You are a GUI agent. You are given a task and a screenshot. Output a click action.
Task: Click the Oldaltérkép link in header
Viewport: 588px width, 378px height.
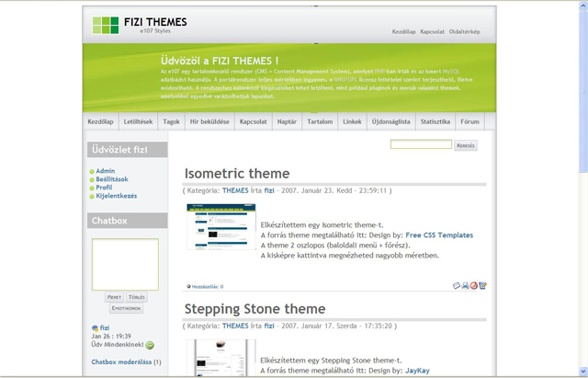(x=465, y=31)
